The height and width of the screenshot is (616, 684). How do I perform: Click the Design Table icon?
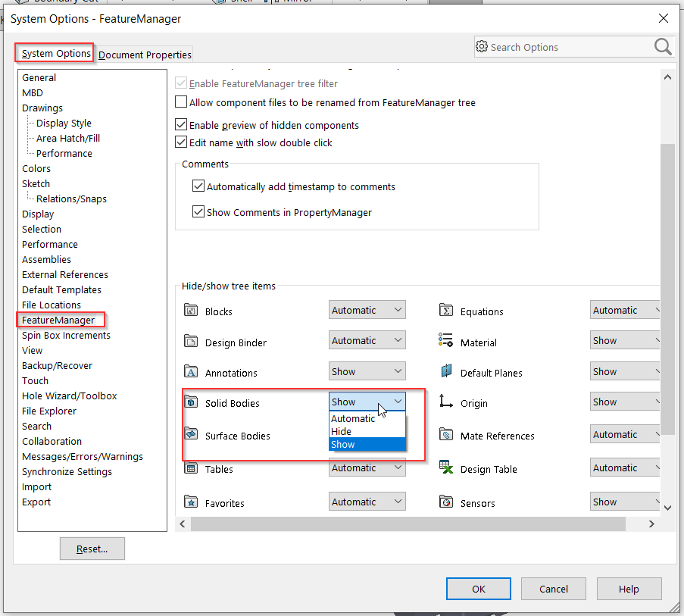tap(446, 468)
